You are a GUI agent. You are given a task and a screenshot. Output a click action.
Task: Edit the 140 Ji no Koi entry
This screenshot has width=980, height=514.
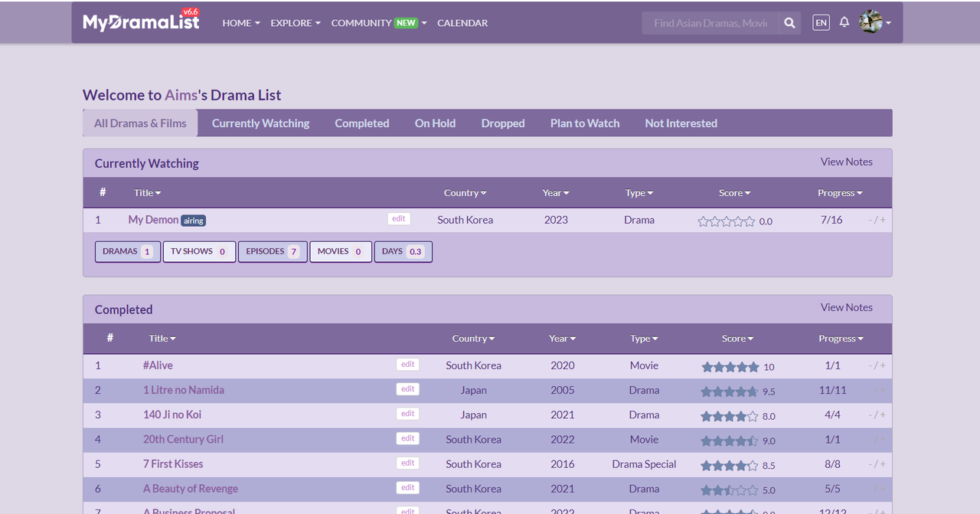pyautogui.click(x=407, y=414)
